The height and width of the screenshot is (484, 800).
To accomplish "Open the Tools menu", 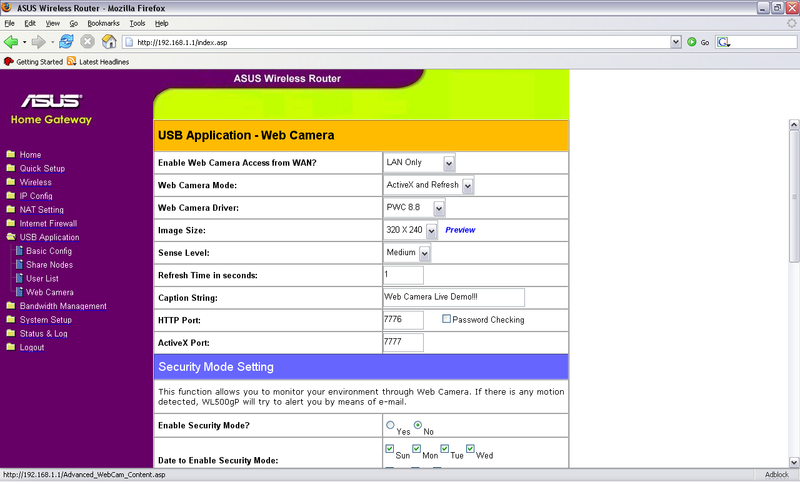I will (137, 22).
